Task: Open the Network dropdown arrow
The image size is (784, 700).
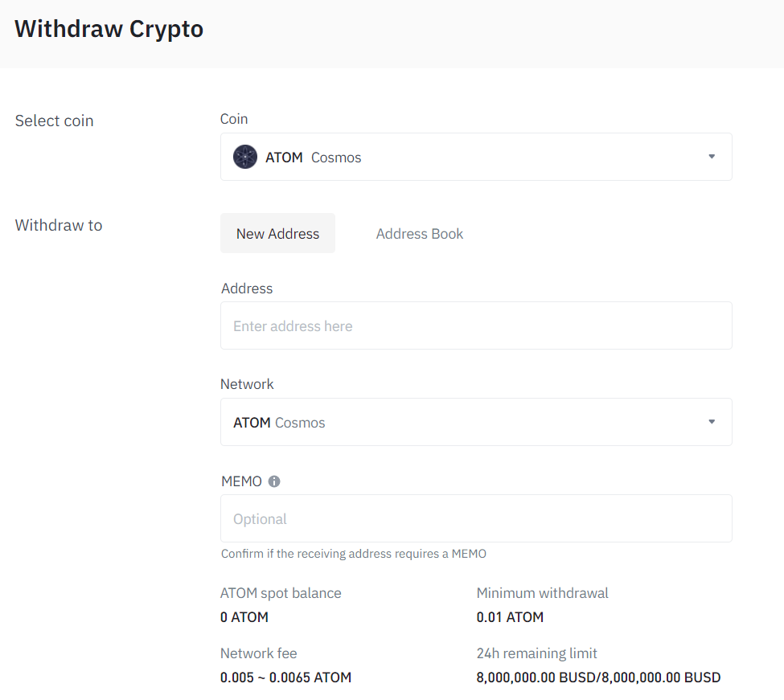Action: click(x=712, y=422)
